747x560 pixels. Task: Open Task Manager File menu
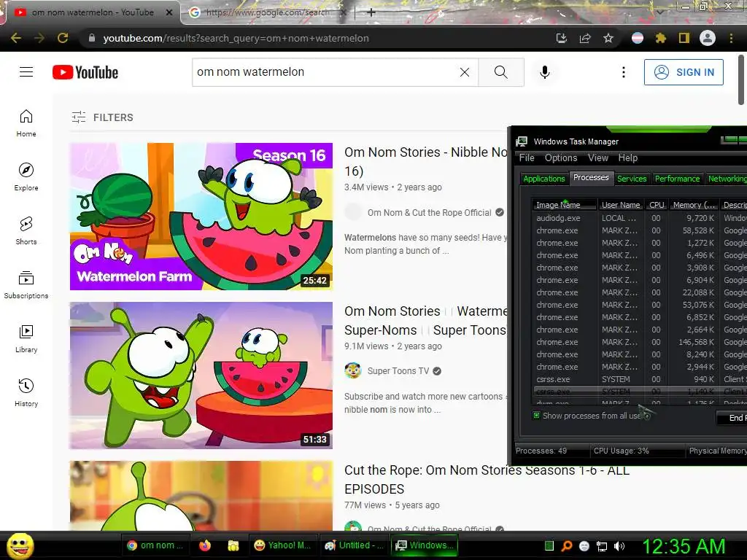(527, 157)
